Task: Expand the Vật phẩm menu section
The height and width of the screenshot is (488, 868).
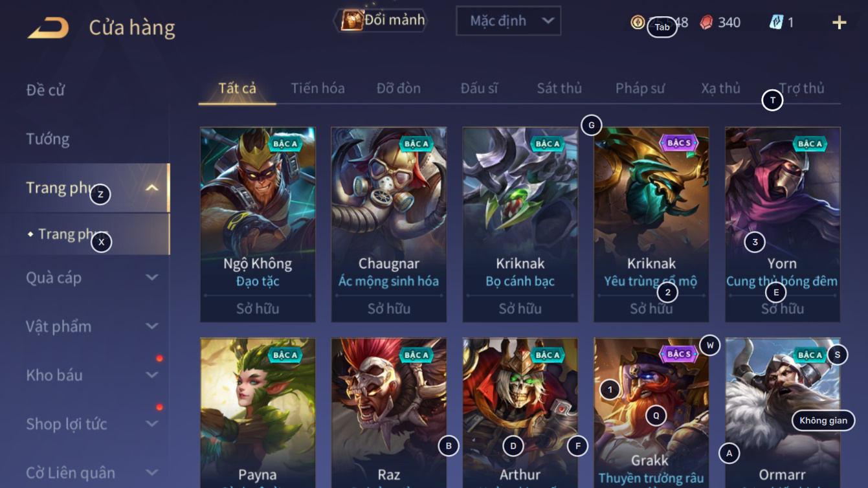Action: point(152,326)
